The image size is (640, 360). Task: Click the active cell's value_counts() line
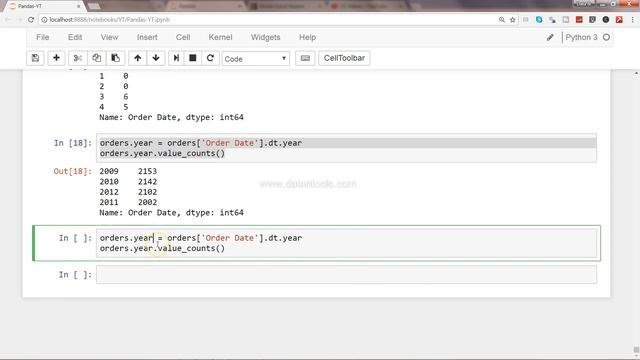click(x=162, y=248)
